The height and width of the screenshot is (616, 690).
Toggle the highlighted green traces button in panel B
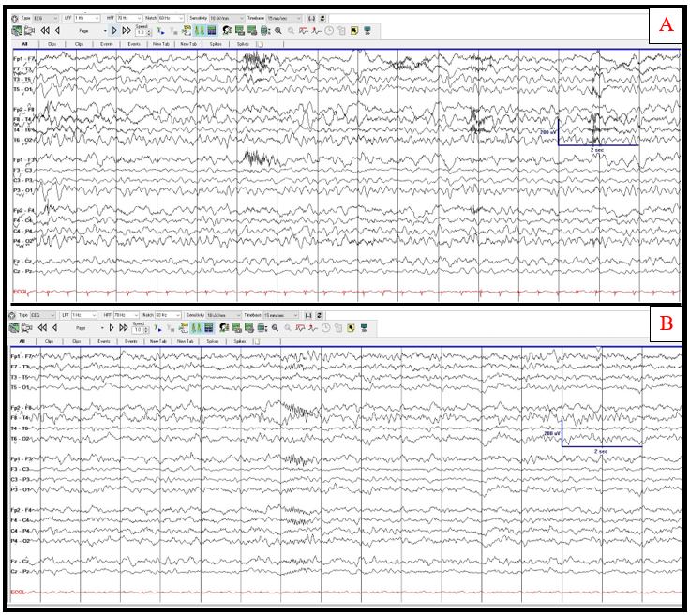tap(197, 328)
